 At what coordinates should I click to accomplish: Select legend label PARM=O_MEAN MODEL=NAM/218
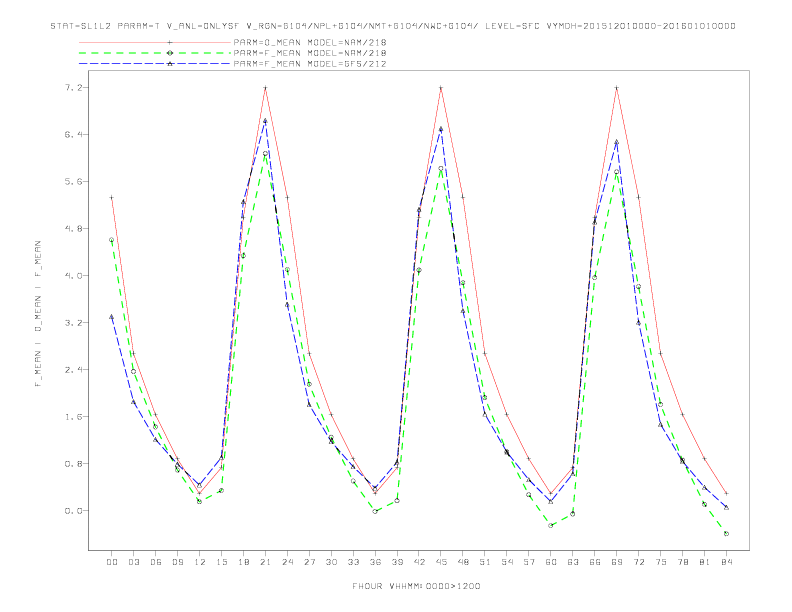point(310,42)
